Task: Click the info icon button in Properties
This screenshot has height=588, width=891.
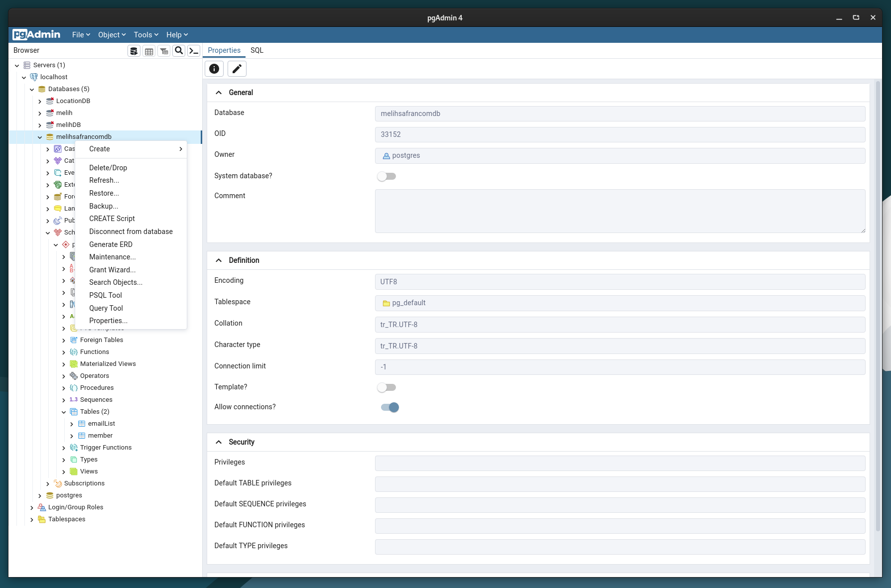Action: [214, 69]
